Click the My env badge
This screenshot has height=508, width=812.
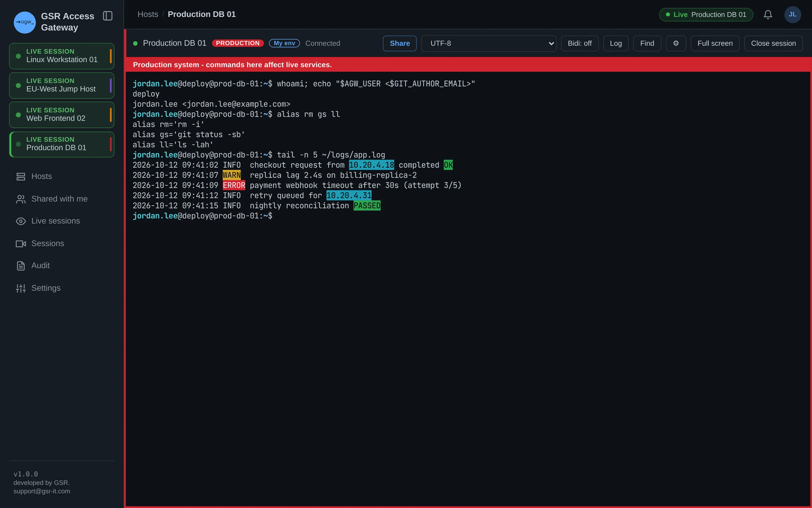coord(284,43)
